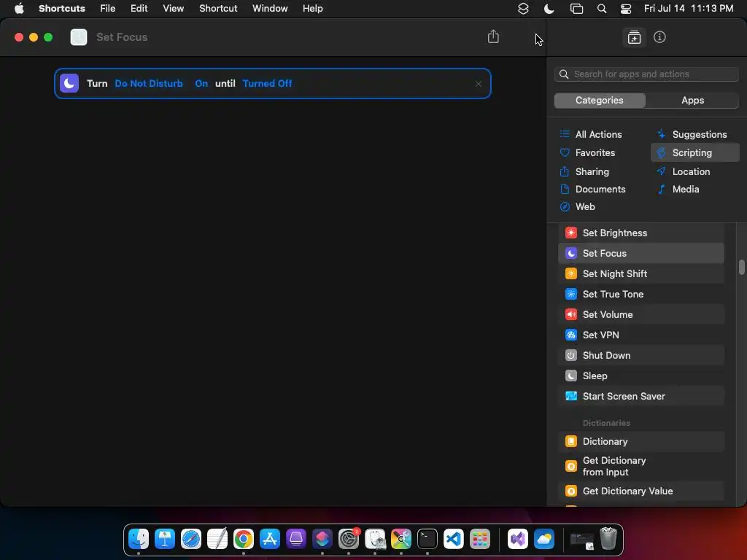Screen dimensions: 747x560
Task: Choose the Shut Down action
Action: [x=640, y=356]
